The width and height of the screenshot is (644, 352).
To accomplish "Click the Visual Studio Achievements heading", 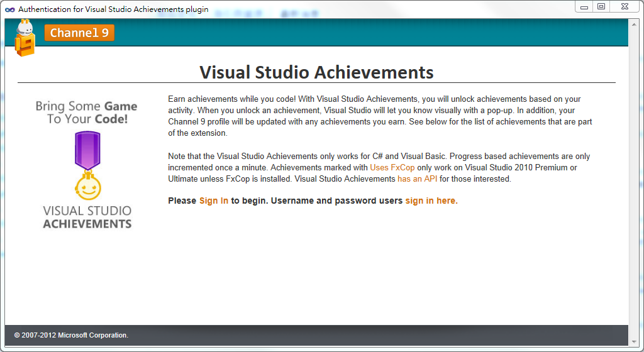I will (x=317, y=72).
